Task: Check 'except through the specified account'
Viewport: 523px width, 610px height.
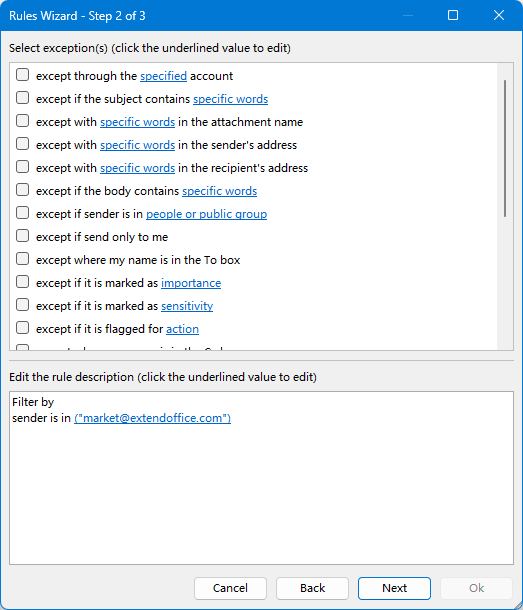Action: tap(23, 75)
